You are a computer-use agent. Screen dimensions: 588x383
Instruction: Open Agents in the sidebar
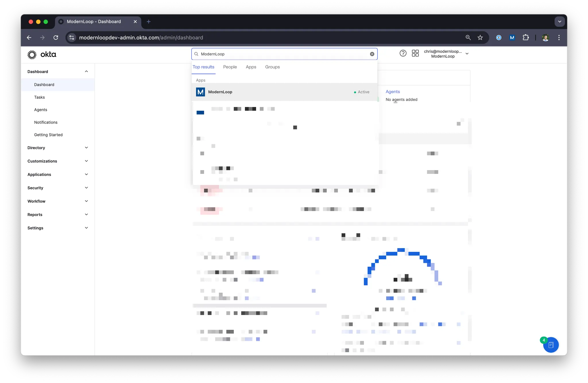[40, 110]
